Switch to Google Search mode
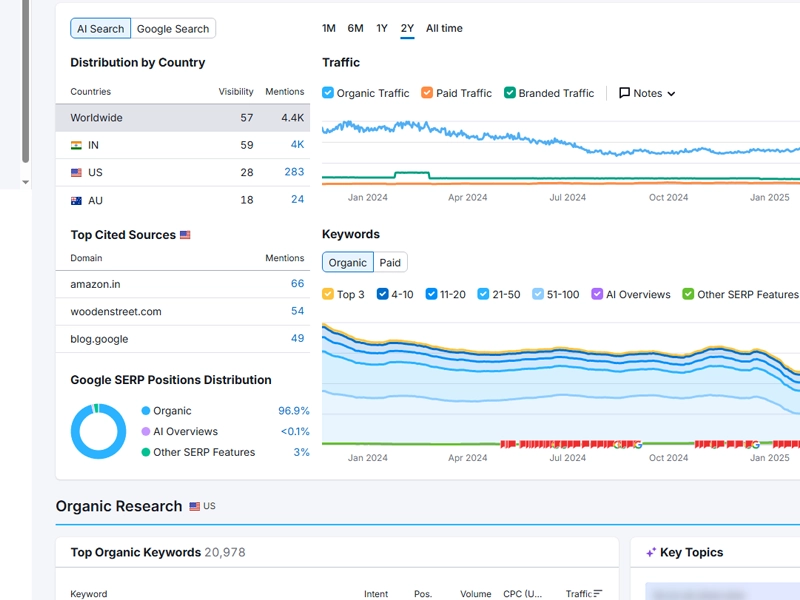The image size is (800, 600). coord(173,28)
